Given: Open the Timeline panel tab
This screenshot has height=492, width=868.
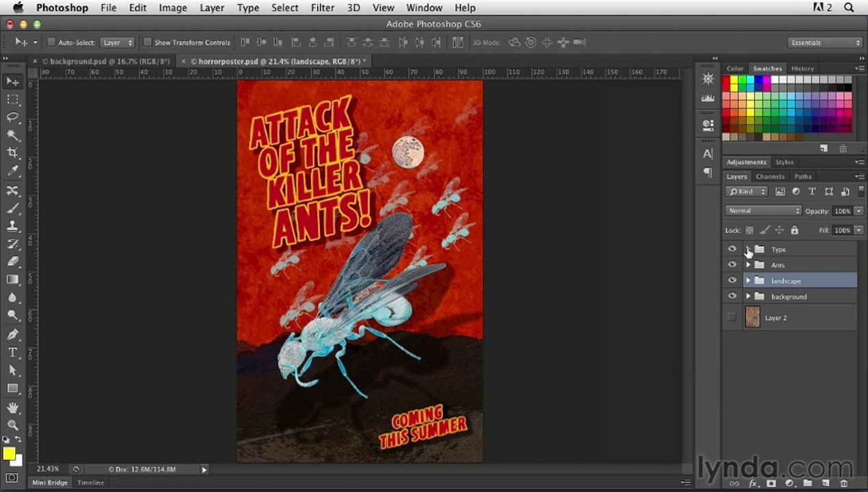Looking at the screenshot, I should (90, 482).
